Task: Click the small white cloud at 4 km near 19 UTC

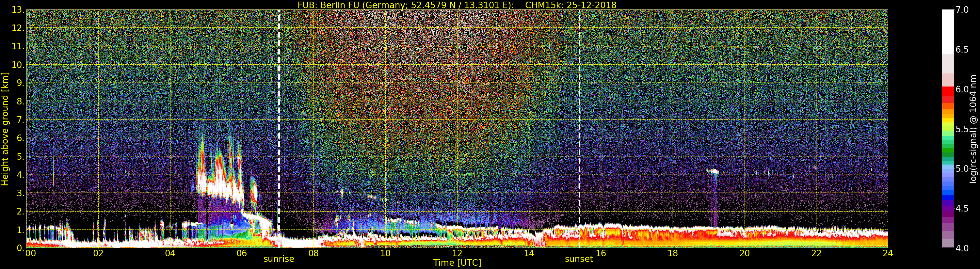Action: (x=712, y=172)
